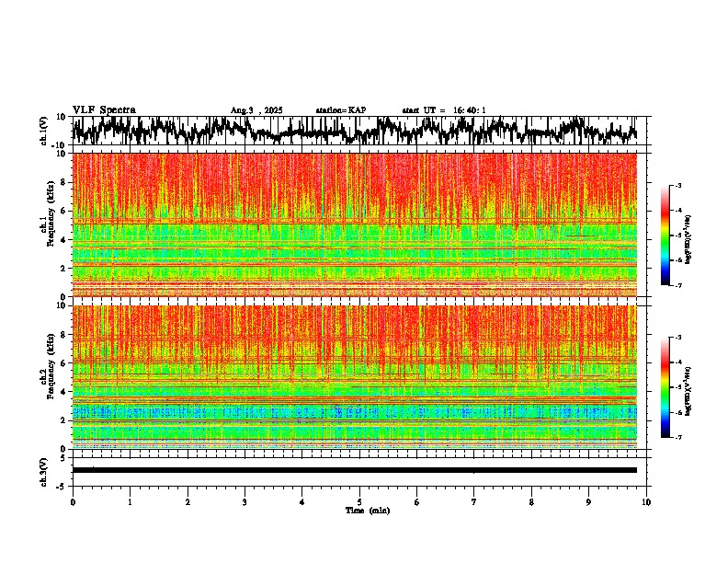Click the time axis tick label "9"

point(588,502)
